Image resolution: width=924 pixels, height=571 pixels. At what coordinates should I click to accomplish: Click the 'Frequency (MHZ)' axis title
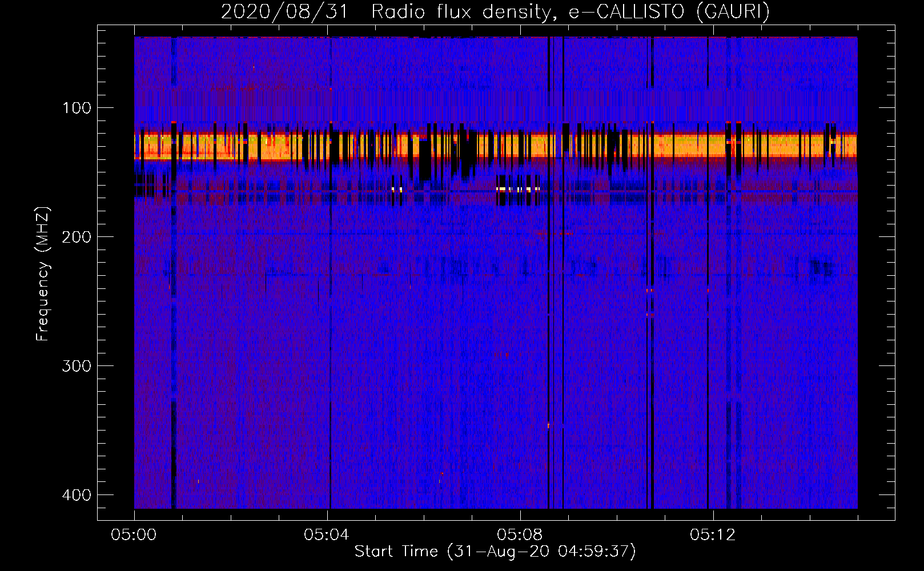(x=43, y=274)
